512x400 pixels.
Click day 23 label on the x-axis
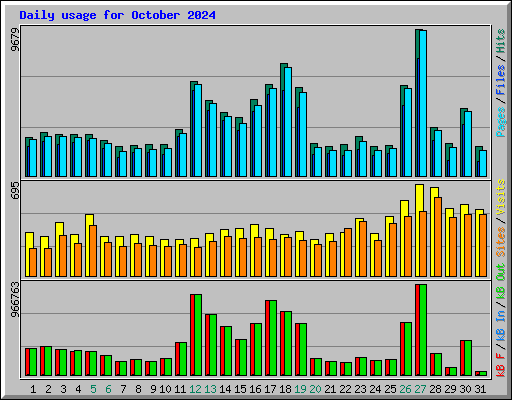coord(360,389)
